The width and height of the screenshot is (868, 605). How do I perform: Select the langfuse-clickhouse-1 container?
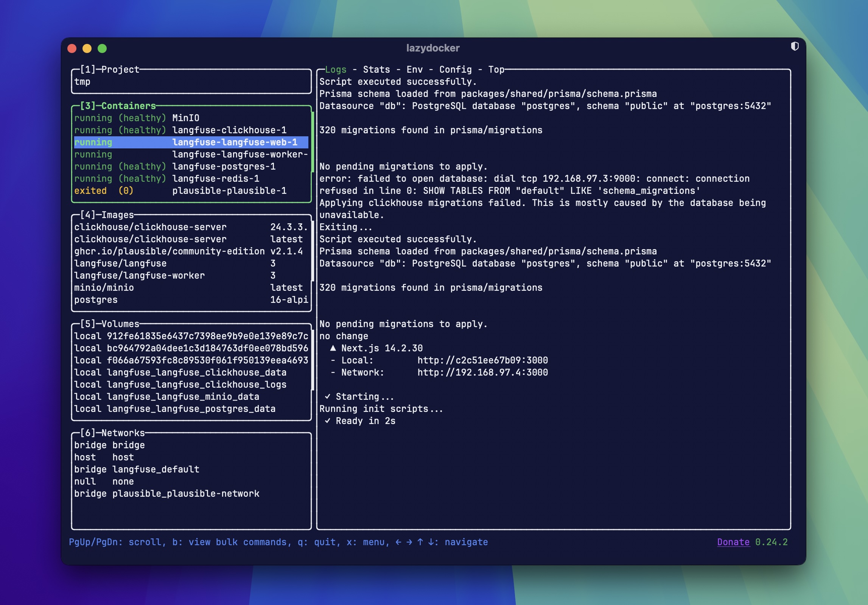pos(230,130)
